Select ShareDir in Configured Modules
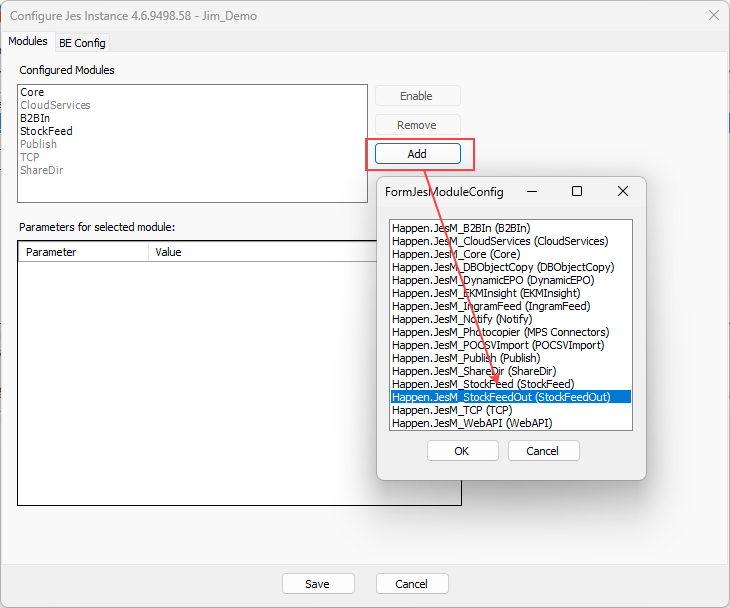Image resolution: width=730 pixels, height=608 pixels. [x=192, y=170]
